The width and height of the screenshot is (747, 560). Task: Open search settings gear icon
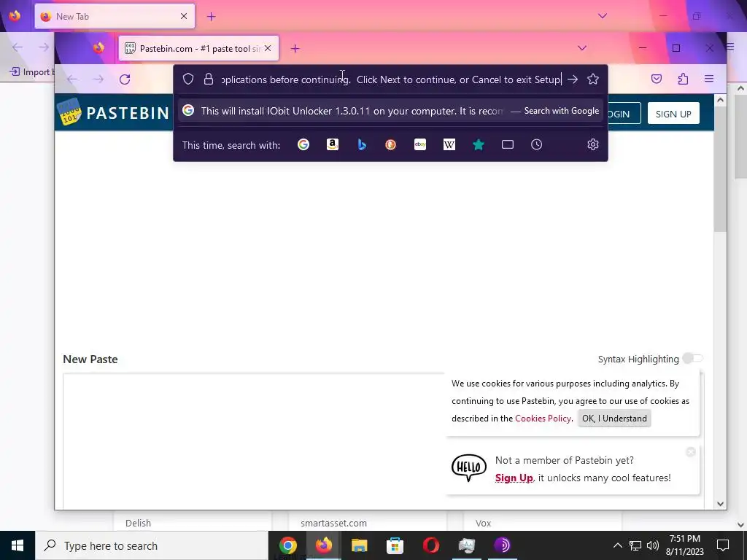(592, 144)
